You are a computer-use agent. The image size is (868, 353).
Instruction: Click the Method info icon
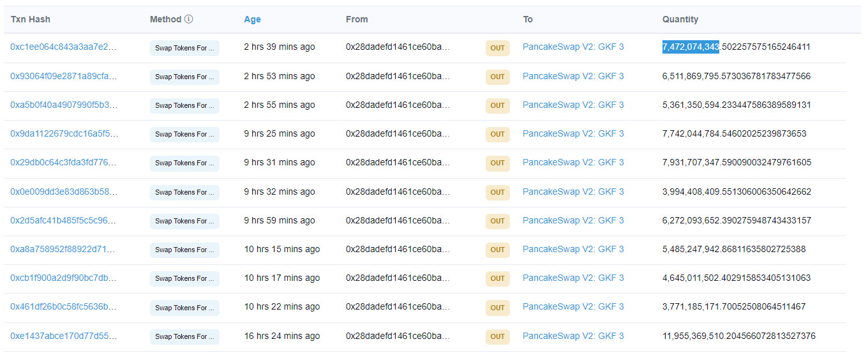coord(189,19)
